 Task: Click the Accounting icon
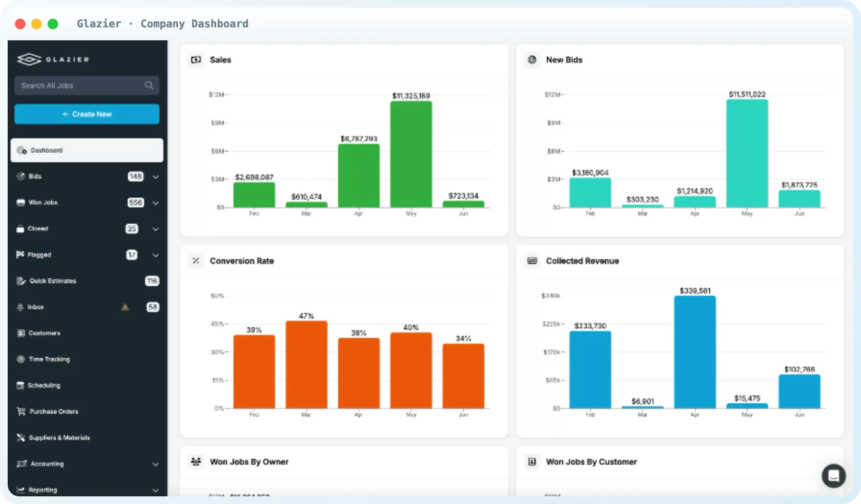click(22, 464)
